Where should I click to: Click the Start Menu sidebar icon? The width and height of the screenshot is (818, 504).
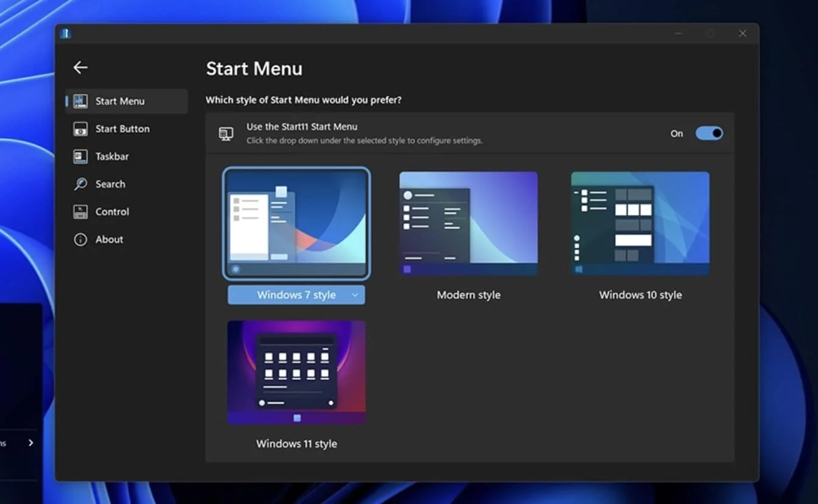tap(80, 101)
